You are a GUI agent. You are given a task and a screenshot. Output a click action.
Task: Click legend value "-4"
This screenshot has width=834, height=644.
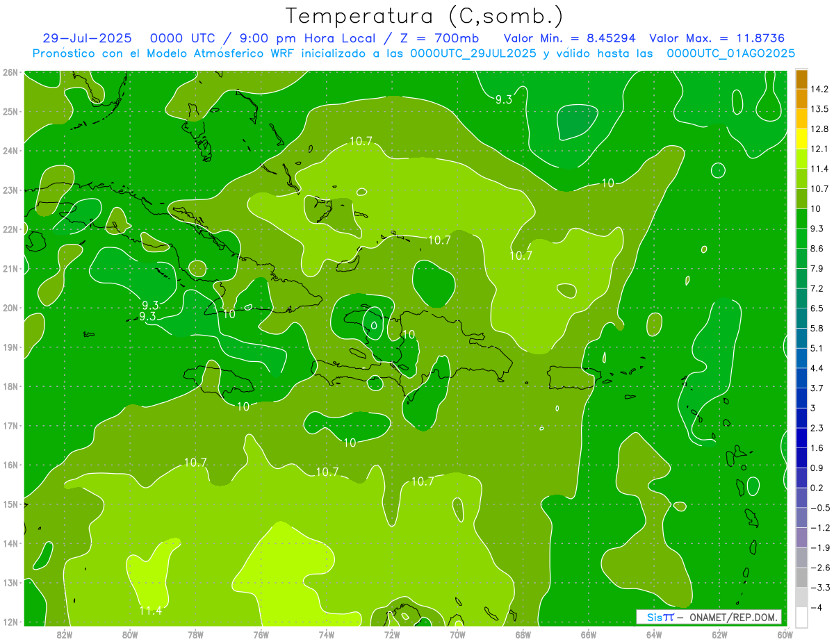pos(816,607)
